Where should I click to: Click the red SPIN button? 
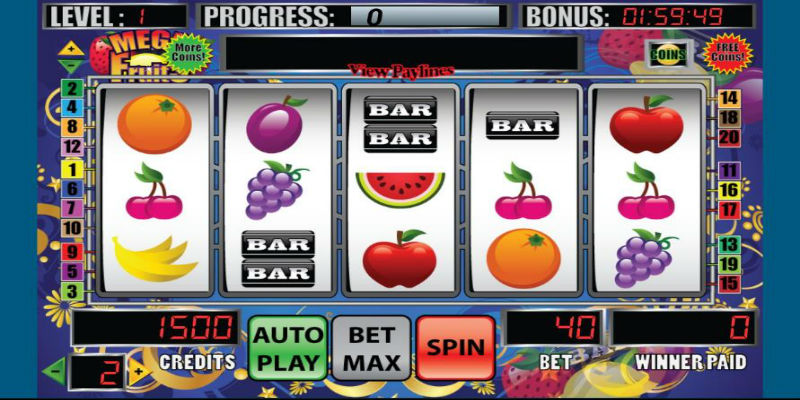pyautogui.click(x=456, y=347)
